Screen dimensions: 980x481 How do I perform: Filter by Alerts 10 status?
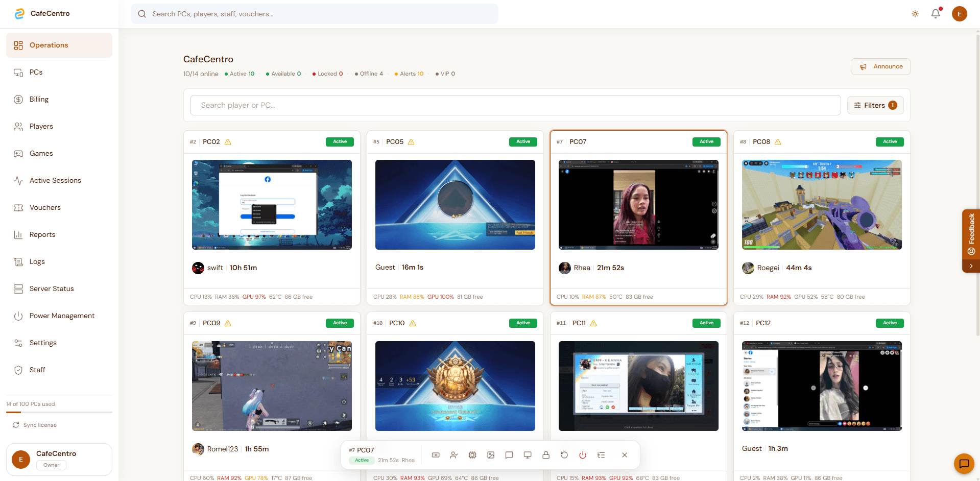click(409, 74)
